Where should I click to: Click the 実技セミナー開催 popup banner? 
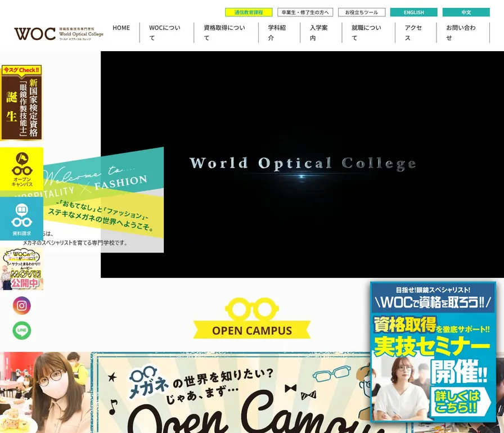[433, 352]
